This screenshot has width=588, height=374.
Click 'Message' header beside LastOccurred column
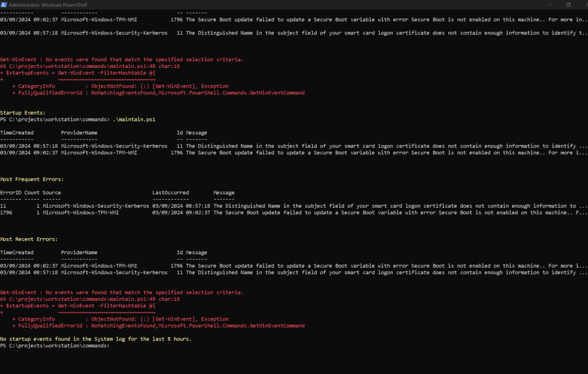pyautogui.click(x=224, y=193)
